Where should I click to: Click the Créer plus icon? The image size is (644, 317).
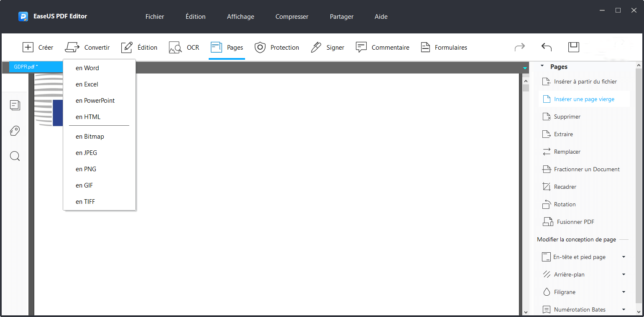[28, 47]
